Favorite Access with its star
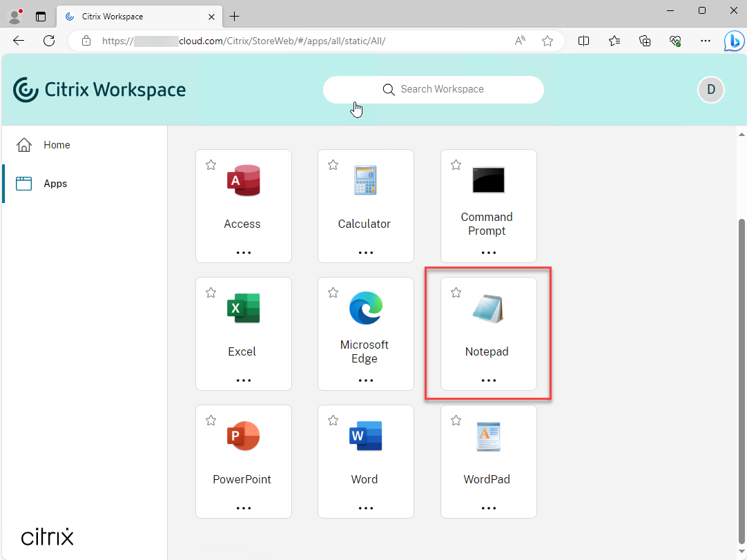 [x=211, y=165]
